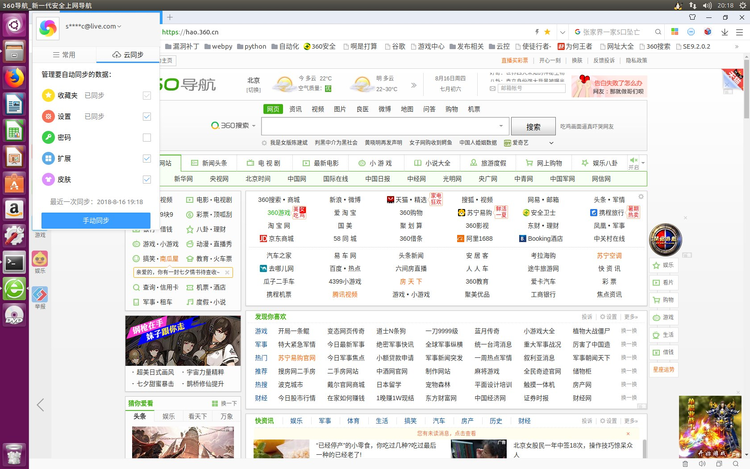This screenshot has width=750, height=469.
Task: Switch to the 常用 tab in account panel
Action: tap(64, 55)
